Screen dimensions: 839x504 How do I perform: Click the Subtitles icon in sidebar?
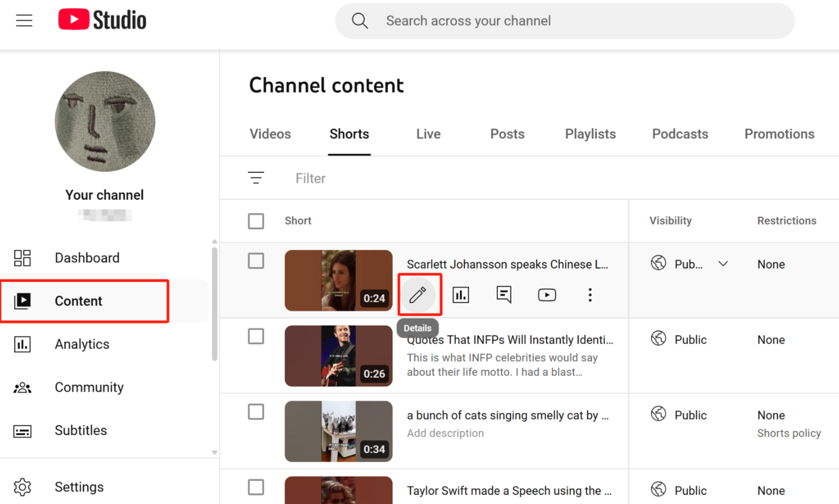click(22, 431)
